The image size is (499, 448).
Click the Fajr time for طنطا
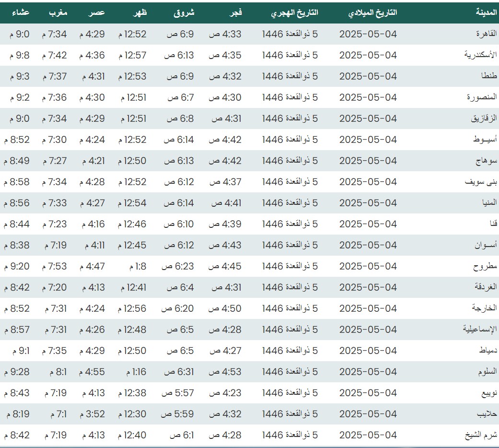[225, 76]
